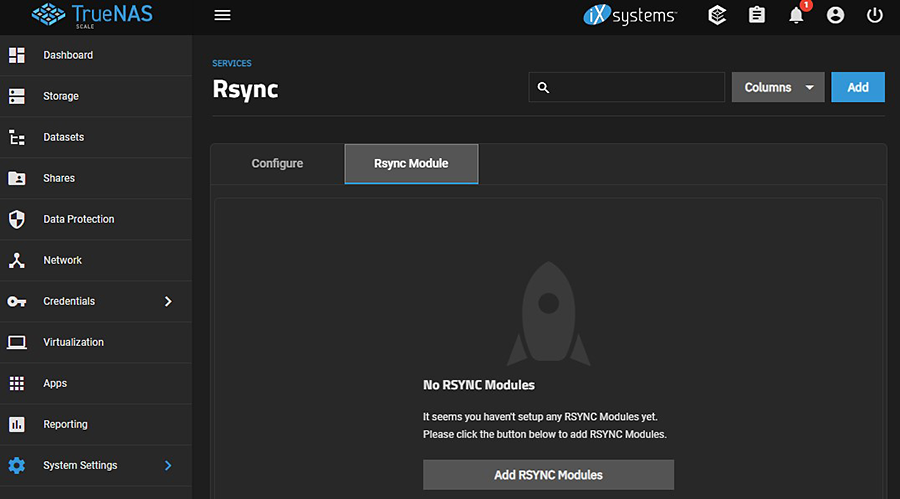This screenshot has width=900, height=499.
Task: Open Virtualization from the sidebar
Action: [x=96, y=342]
